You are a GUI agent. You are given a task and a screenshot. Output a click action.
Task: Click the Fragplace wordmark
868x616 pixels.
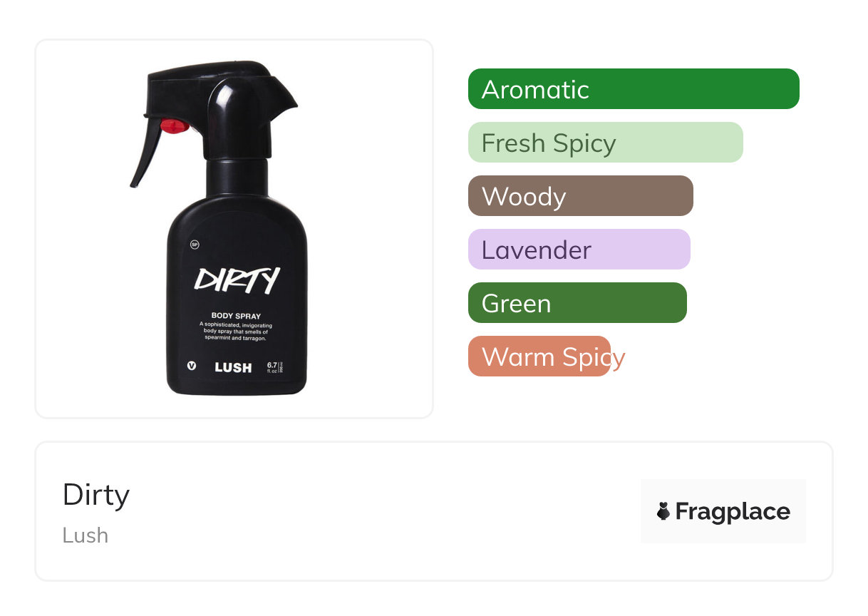[x=733, y=512]
